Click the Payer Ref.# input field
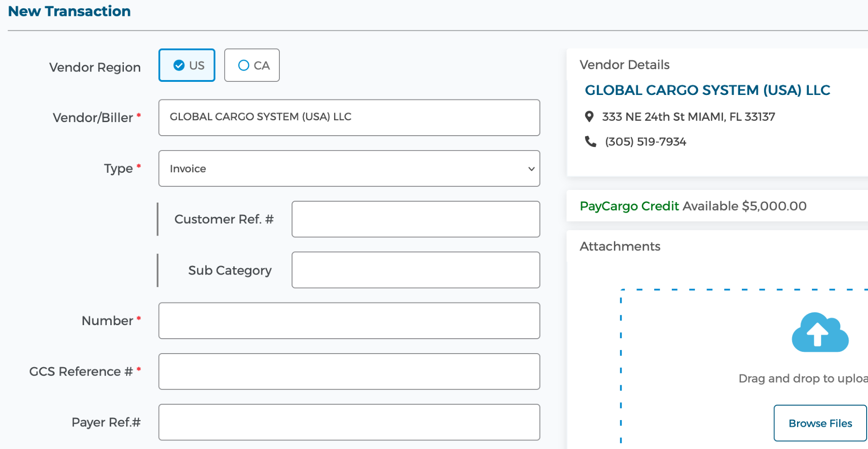Image resolution: width=868 pixels, height=449 pixels. (x=349, y=422)
